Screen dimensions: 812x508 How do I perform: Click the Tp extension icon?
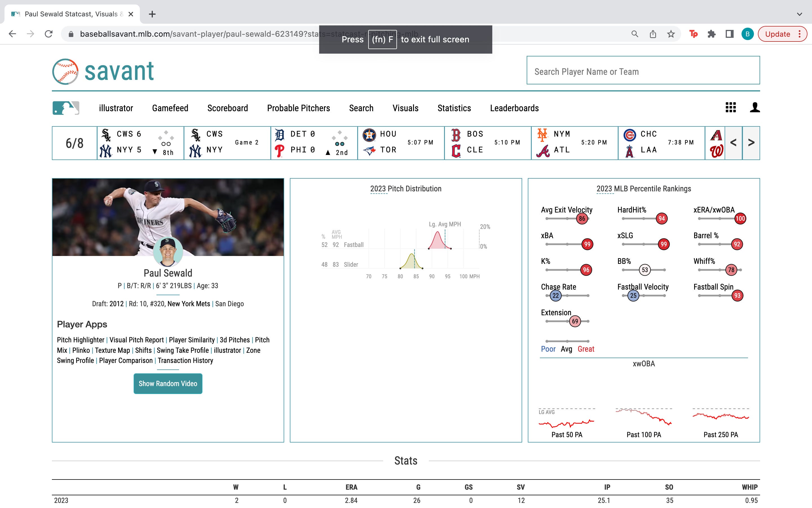(x=693, y=34)
